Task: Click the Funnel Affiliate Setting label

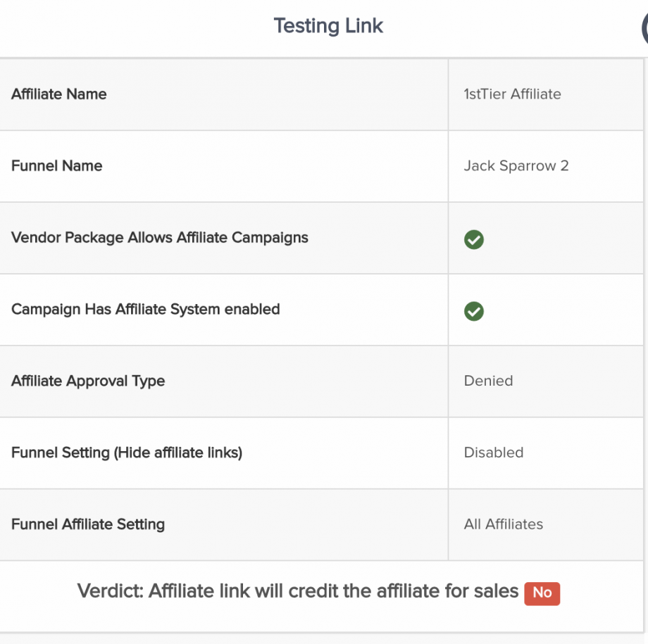Action: tap(88, 525)
